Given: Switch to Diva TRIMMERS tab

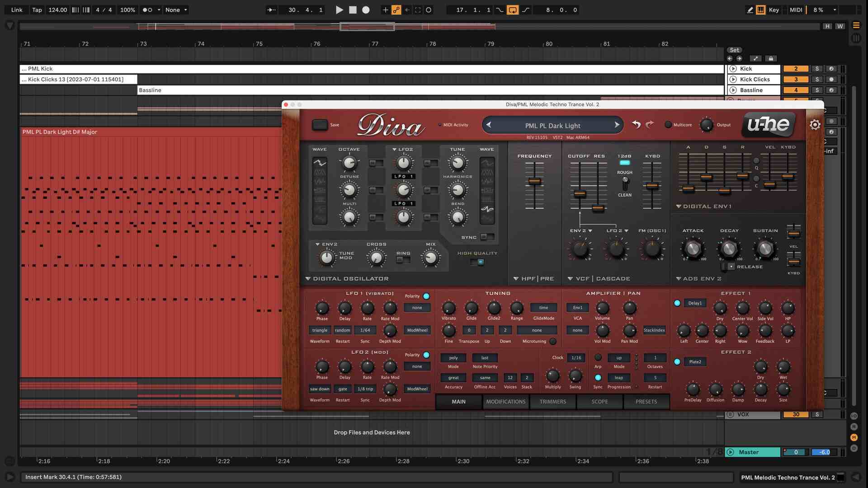Looking at the screenshot, I should click(552, 402).
